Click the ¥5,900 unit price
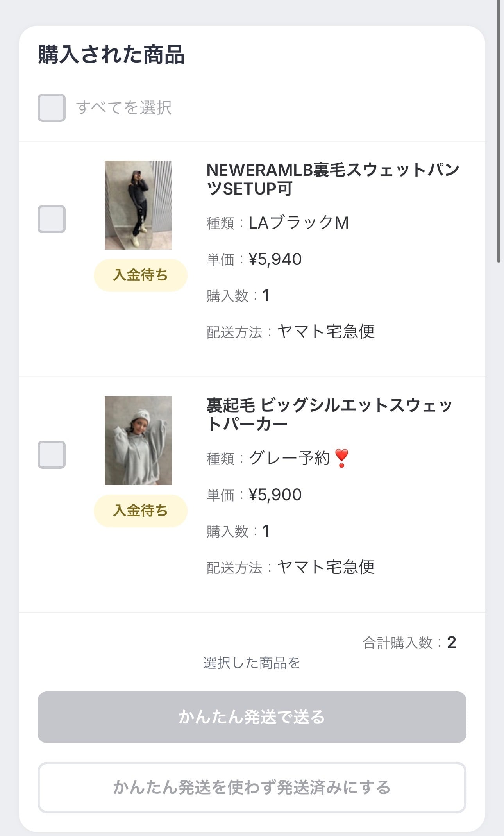 point(275,495)
